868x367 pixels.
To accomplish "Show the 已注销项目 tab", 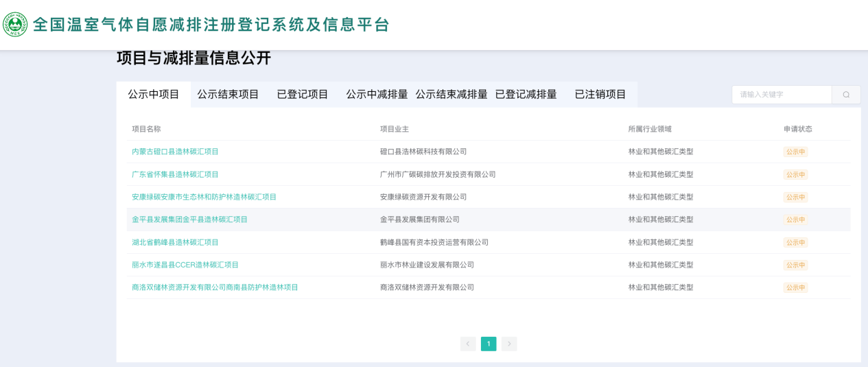I will coord(600,95).
